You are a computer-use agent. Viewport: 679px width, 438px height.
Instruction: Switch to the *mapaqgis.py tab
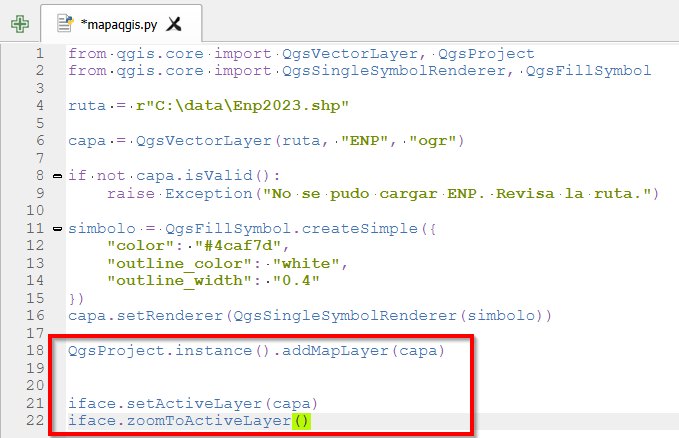pos(118,22)
